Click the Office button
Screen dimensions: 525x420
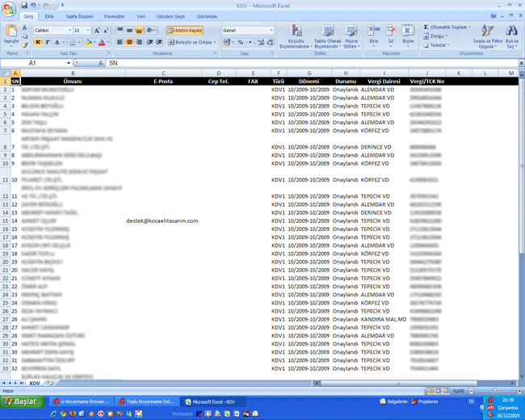(x=9, y=9)
